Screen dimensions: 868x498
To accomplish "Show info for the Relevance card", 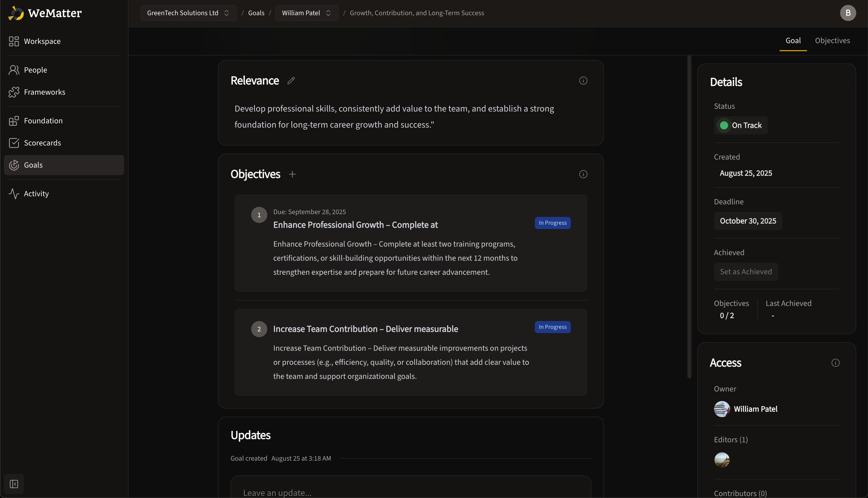I will tap(583, 81).
